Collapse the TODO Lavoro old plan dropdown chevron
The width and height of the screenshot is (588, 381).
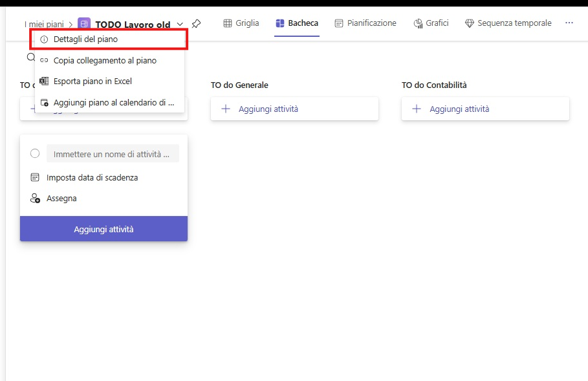click(x=180, y=24)
